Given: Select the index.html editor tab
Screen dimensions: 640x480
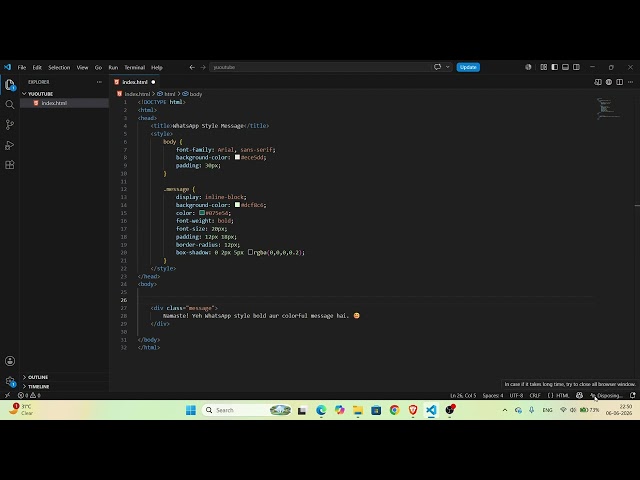Looking at the screenshot, I should click(x=135, y=82).
